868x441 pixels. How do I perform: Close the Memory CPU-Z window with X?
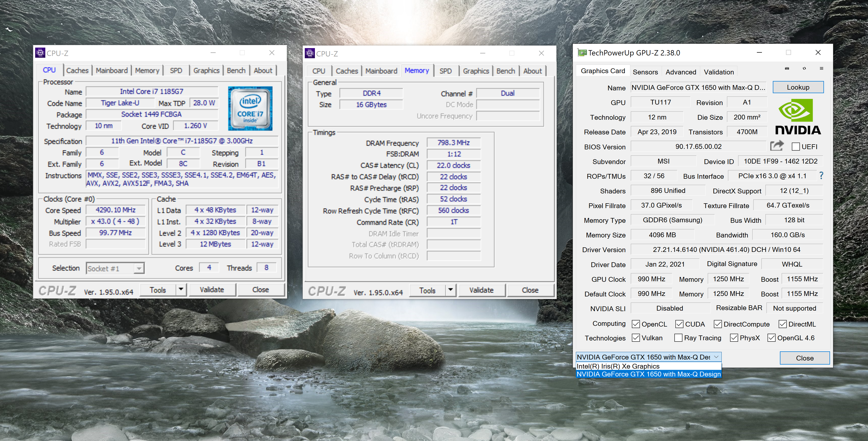click(x=541, y=53)
